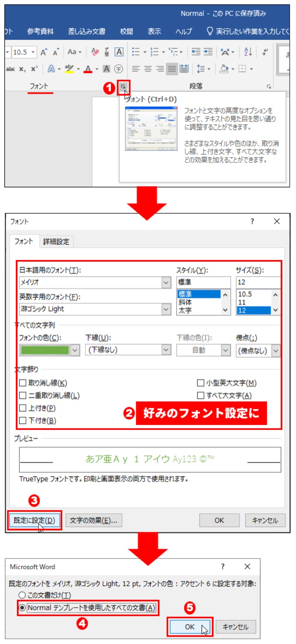Select size 10.5 in the size list
The width and height of the screenshot is (296, 644).
(245, 294)
